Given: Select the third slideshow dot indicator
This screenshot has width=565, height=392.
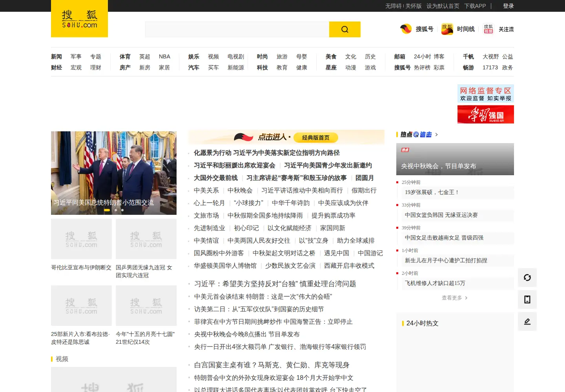Looking at the screenshot, I should 122,210.
